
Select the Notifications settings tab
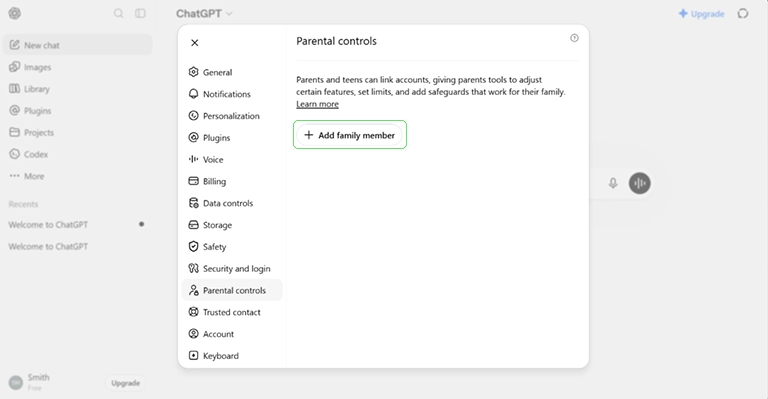[232, 94]
